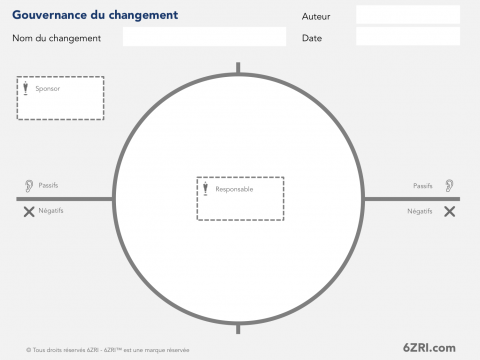Click the left Passifs label

[x=48, y=185]
